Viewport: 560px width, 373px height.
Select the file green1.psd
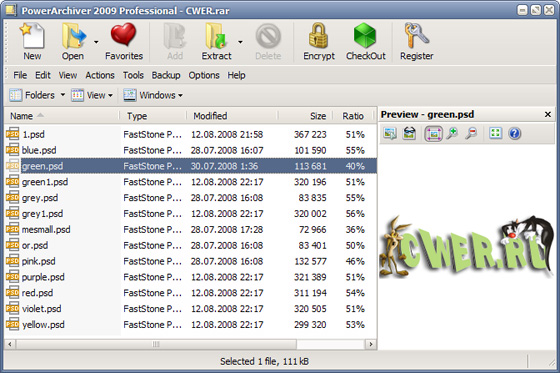pos(45,182)
